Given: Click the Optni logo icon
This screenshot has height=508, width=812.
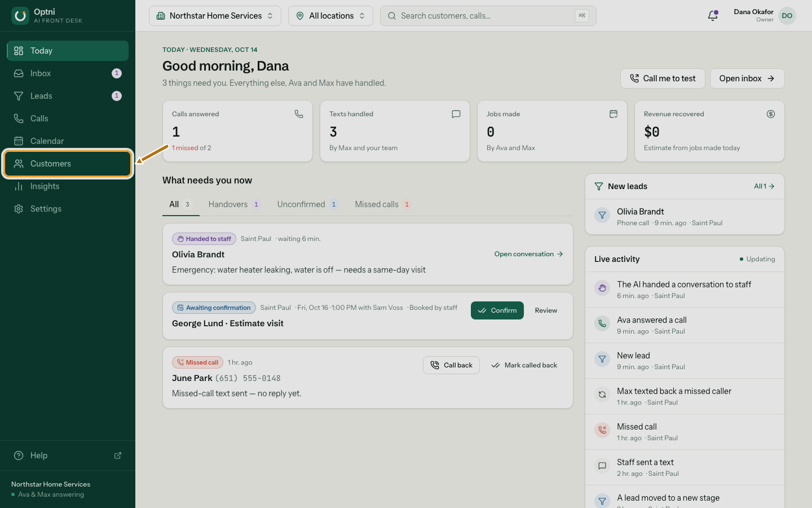Looking at the screenshot, I should click(20, 16).
